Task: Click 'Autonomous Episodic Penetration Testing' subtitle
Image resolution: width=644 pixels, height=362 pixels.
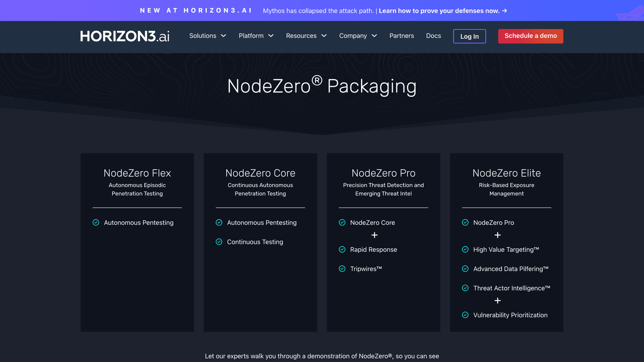Action: pos(137,189)
